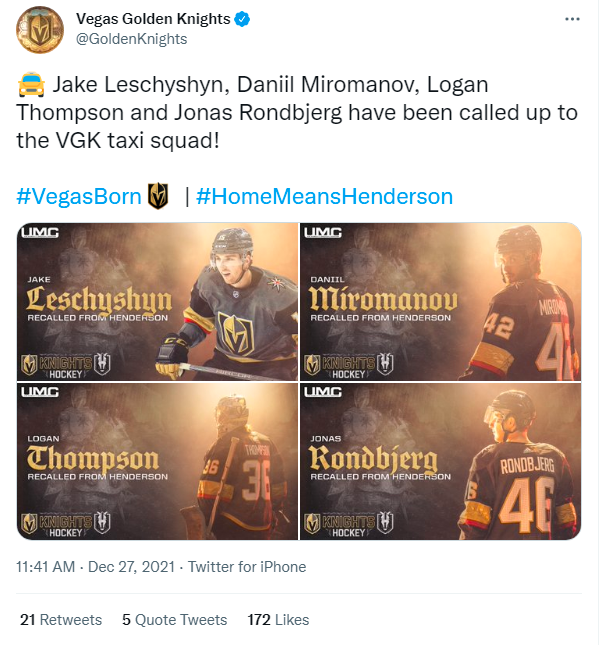Viewport: 610px width, 645px height.
Task: Click the Golden Knights shield emoji after #VegasBorn
Action: 158,196
